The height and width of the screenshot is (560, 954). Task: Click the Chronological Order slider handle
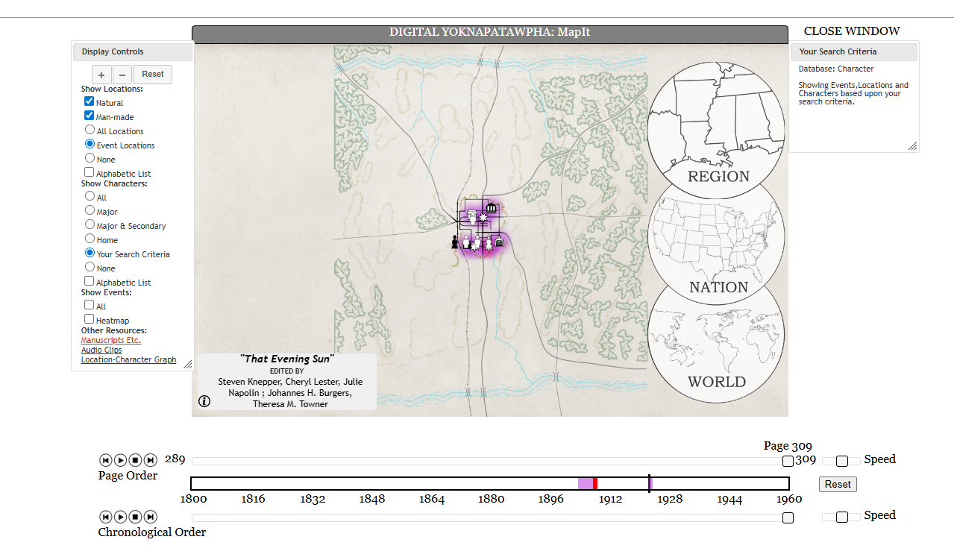(788, 517)
